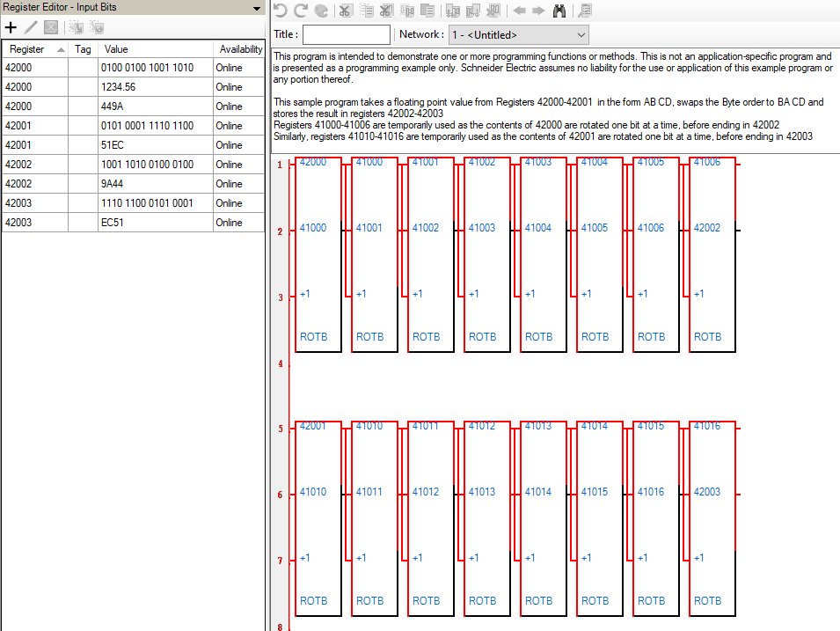Click the Availability column header
This screenshot has width=840, height=631.
coord(240,48)
